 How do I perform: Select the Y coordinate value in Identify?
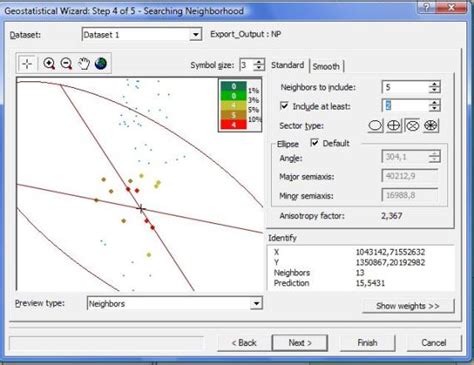pyautogui.click(x=390, y=262)
